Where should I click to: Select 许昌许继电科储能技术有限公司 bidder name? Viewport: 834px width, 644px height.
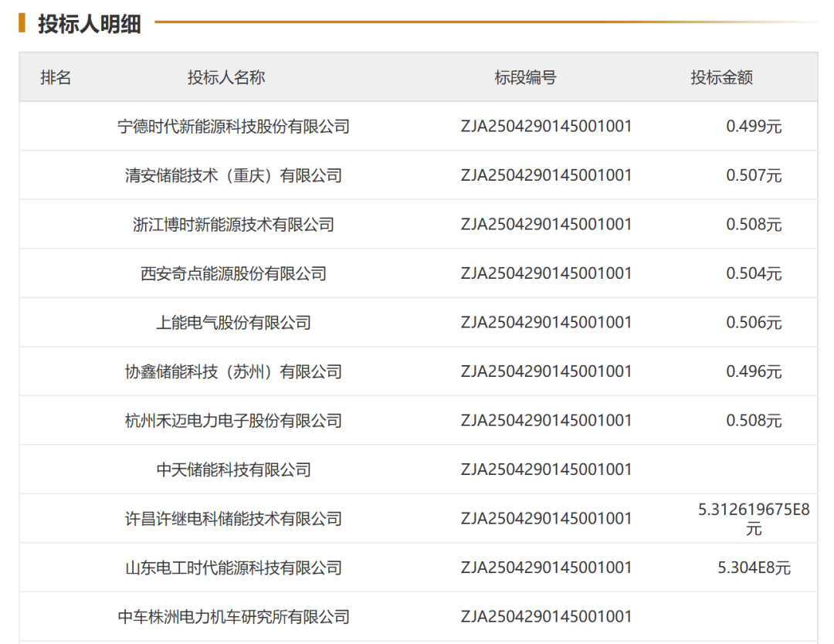click(x=233, y=518)
